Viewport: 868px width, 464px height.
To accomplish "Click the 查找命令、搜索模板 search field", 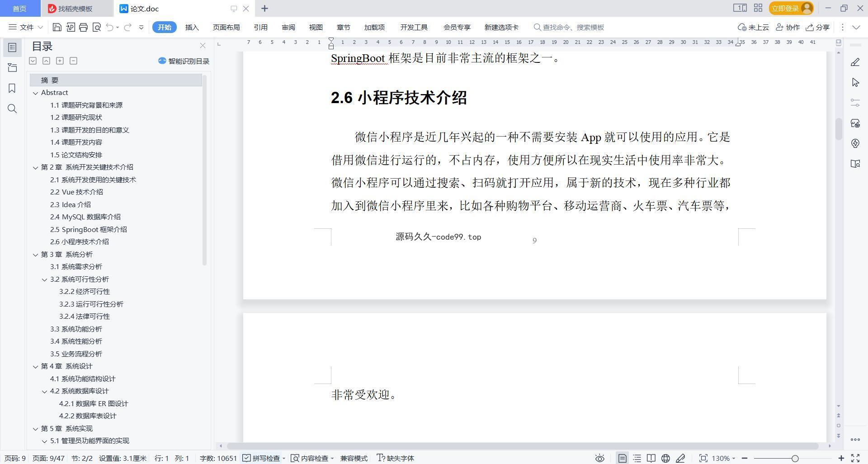I will (x=569, y=27).
